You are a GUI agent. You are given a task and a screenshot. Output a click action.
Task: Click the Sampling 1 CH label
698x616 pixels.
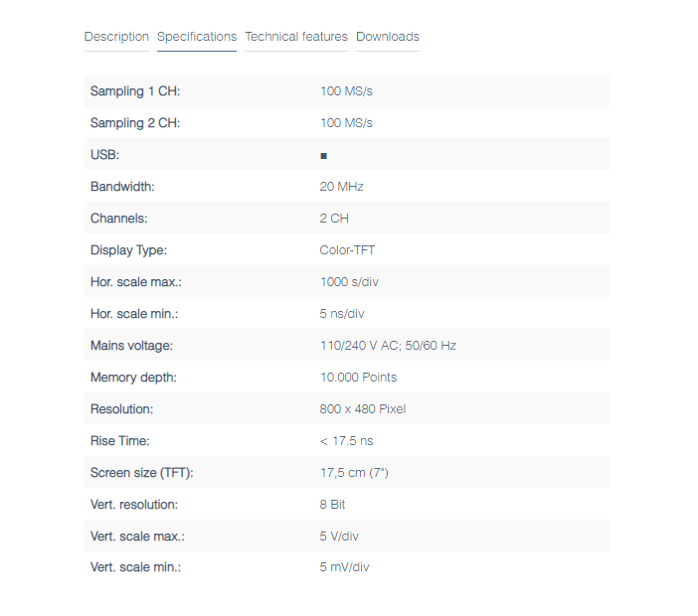135,91
